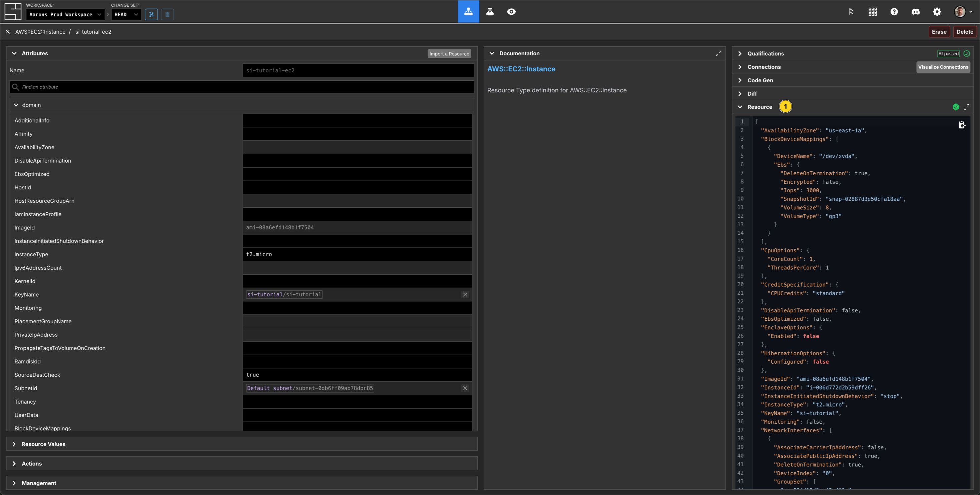Click the Import a Resource button
This screenshot has width=980, height=495.
[x=449, y=54]
